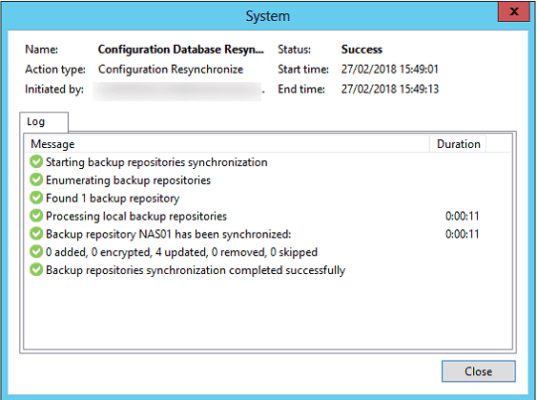
Task: Click success icon beside 0 added, 0 encrypted row
Action: pos(36,252)
